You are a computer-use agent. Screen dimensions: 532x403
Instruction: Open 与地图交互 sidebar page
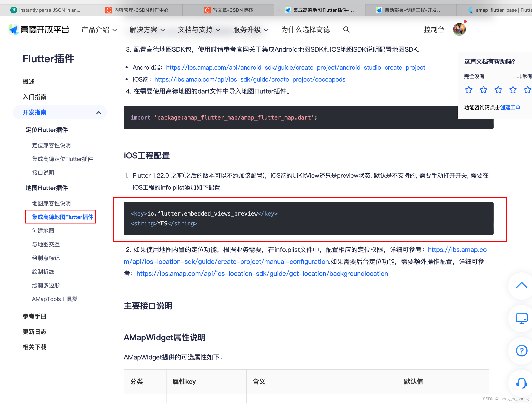[46, 245]
